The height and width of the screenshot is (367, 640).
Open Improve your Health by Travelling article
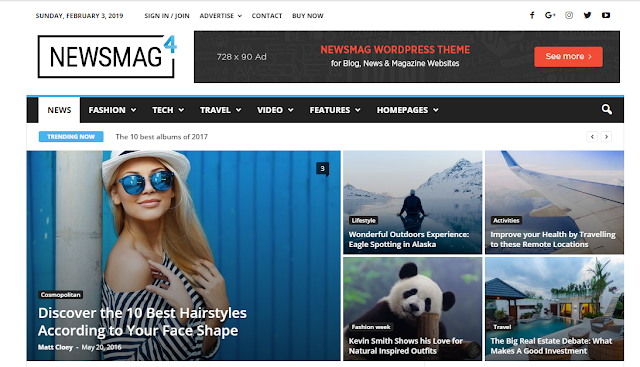tap(553, 239)
